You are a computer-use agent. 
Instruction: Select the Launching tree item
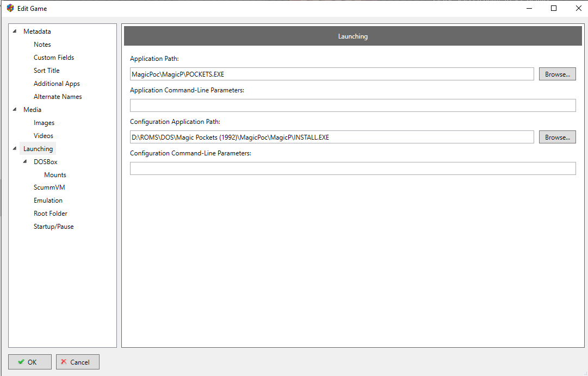coord(38,149)
